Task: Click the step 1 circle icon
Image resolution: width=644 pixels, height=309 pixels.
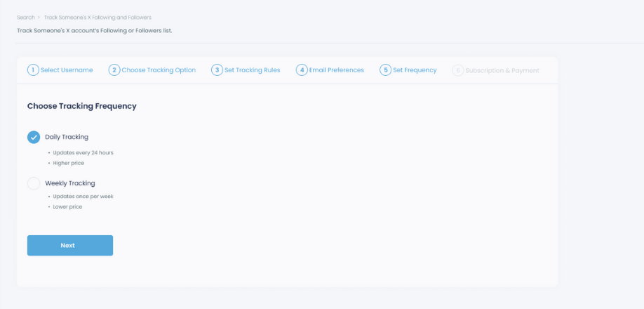Action: point(33,70)
